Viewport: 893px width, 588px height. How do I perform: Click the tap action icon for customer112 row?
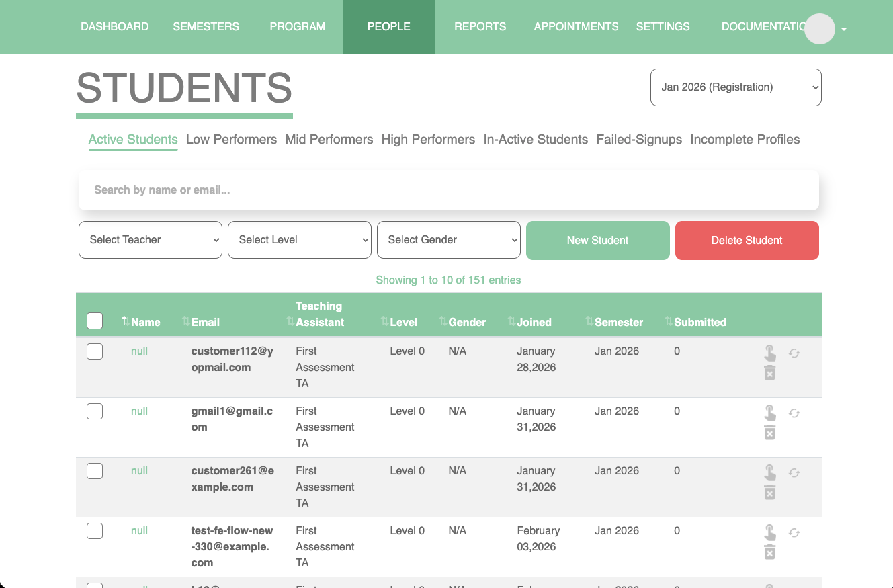tap(770, 352)
